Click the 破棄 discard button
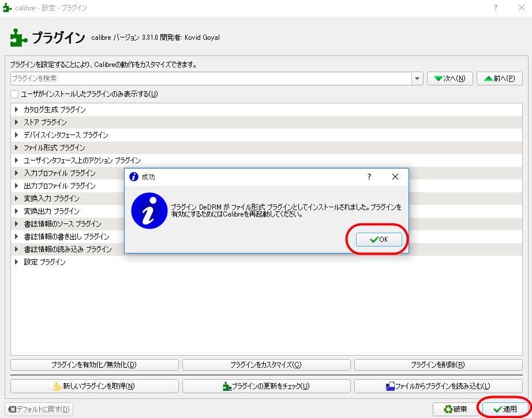The width and height of the screenshot is (532, 418). tap(456, 409)
